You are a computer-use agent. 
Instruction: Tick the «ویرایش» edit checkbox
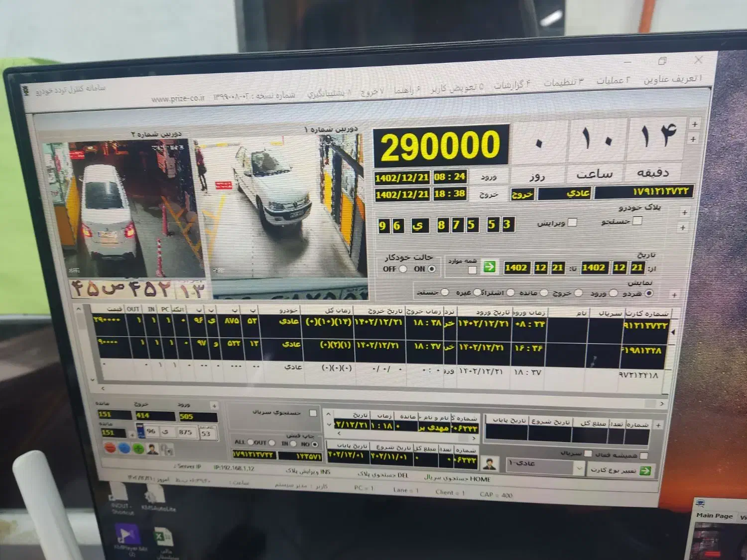pos(573,222)
